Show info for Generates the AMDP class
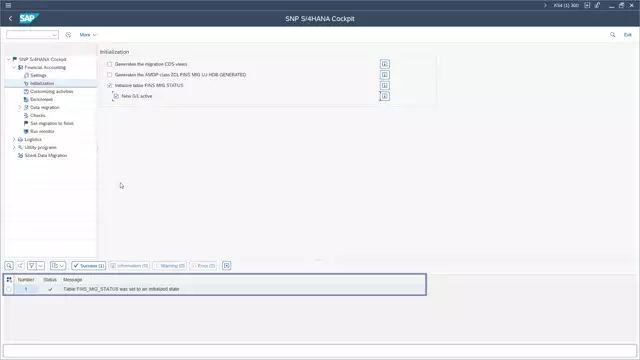The image size is (640, 360). tap(384, 75)
